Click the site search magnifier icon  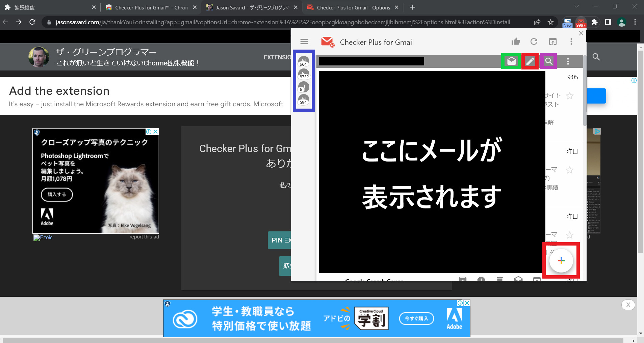(596, 57)
